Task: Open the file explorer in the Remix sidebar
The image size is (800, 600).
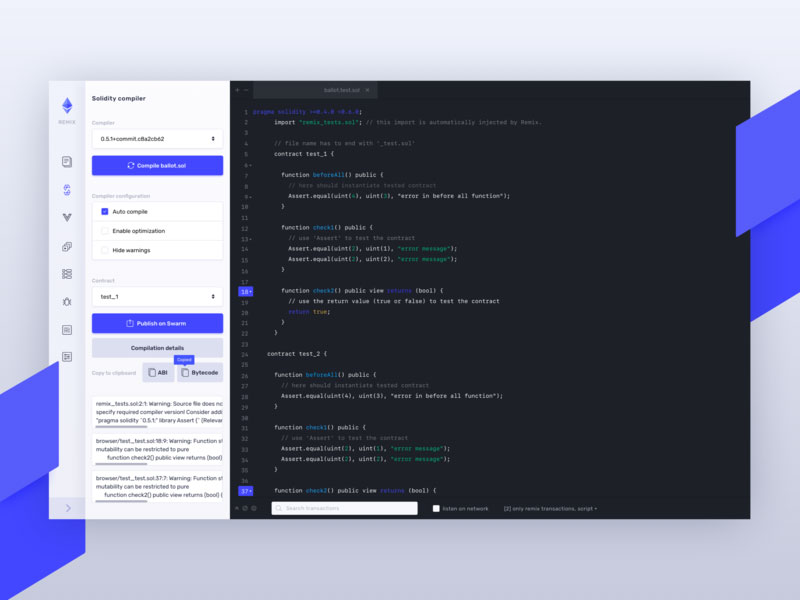Action: pyautogui.click(x=67, y=161)
